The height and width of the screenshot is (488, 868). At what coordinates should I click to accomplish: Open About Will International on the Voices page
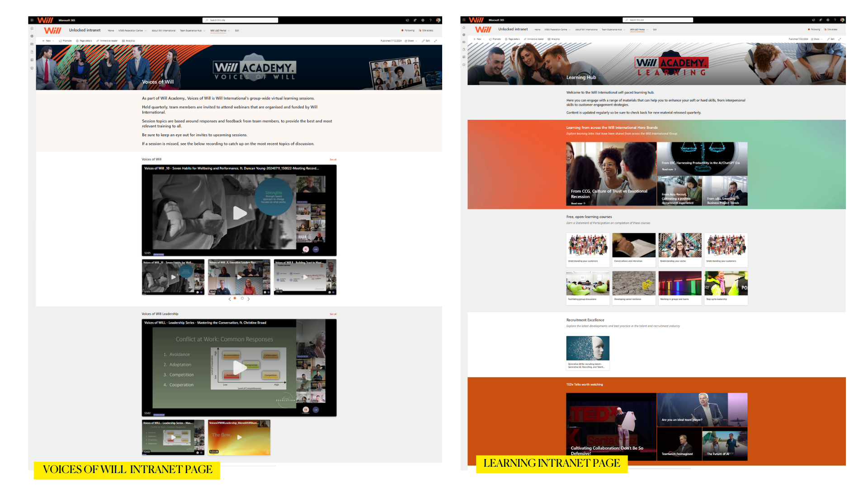[x=164, y=31]
